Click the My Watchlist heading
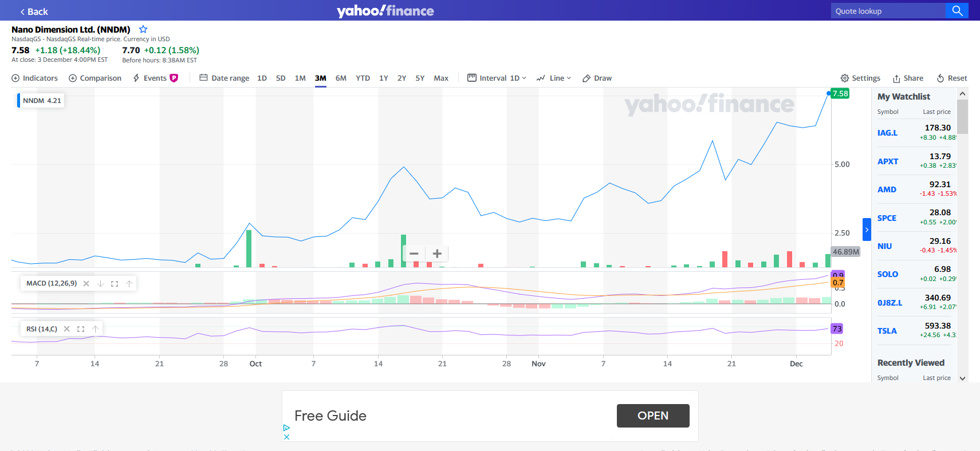This screenshot has height=451, width=980. coord(904,97)
